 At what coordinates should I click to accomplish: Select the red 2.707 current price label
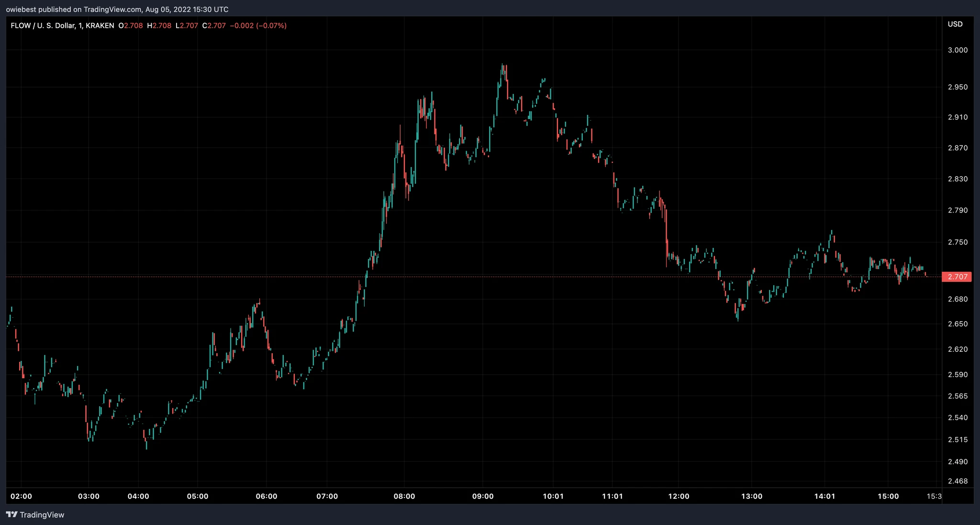[x=956, y=277]
